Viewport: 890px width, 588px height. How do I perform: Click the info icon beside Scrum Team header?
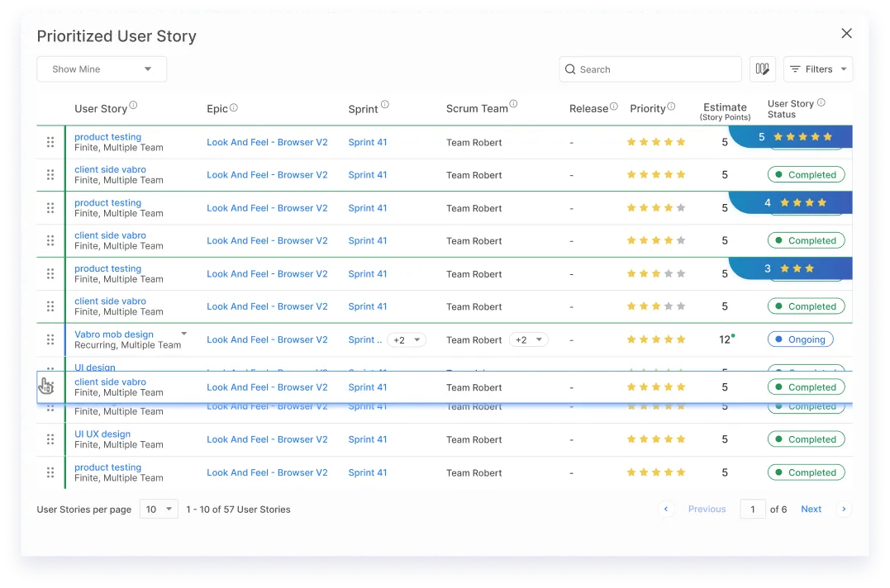[x=514, y=102]
